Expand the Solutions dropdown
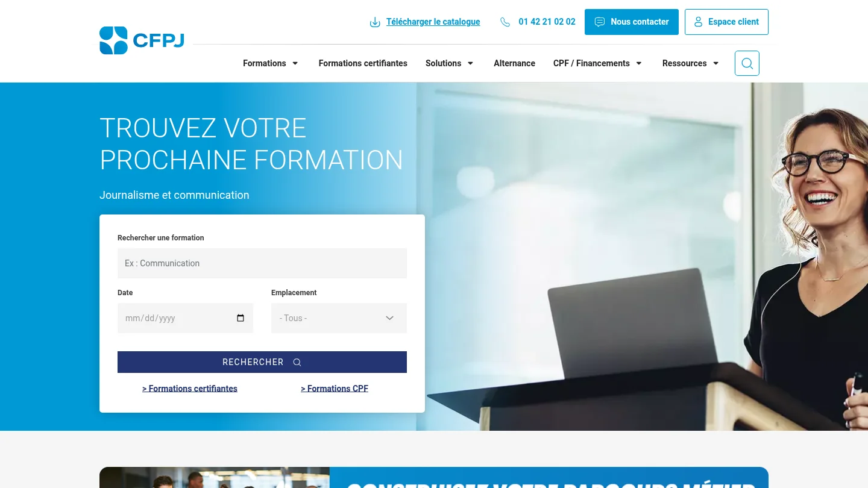This screenshot has width=868, height=488. point(450,63)
